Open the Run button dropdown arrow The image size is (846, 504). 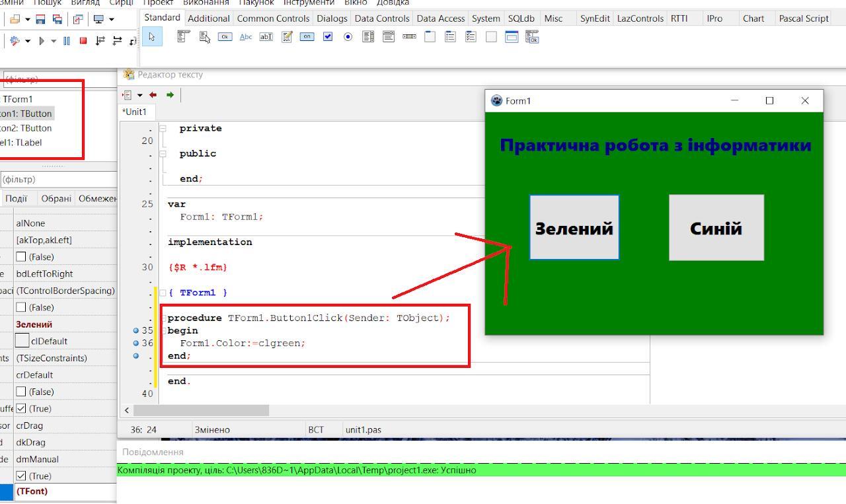pyautogui.click(x=54, y=41)
